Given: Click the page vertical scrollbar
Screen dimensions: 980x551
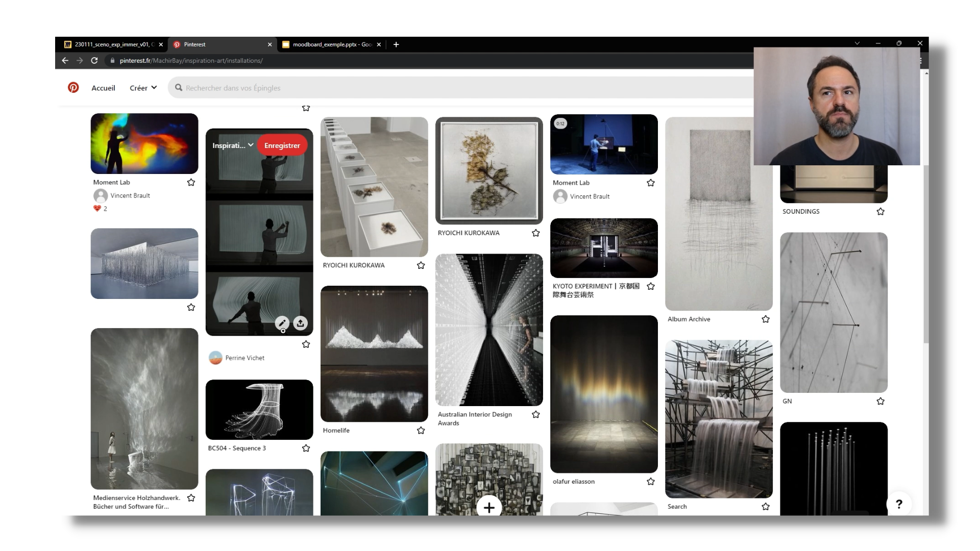Looking at the screenshot, I should click(926, 255).
